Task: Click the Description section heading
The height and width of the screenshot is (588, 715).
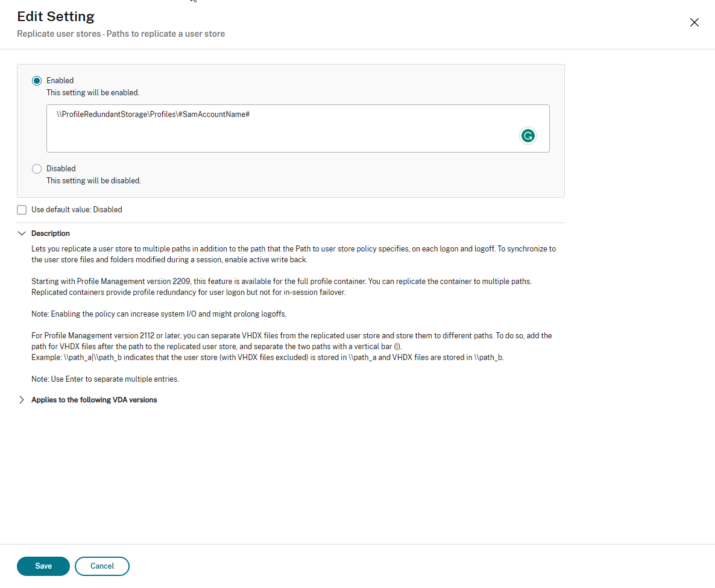Action: click(51, 233)
